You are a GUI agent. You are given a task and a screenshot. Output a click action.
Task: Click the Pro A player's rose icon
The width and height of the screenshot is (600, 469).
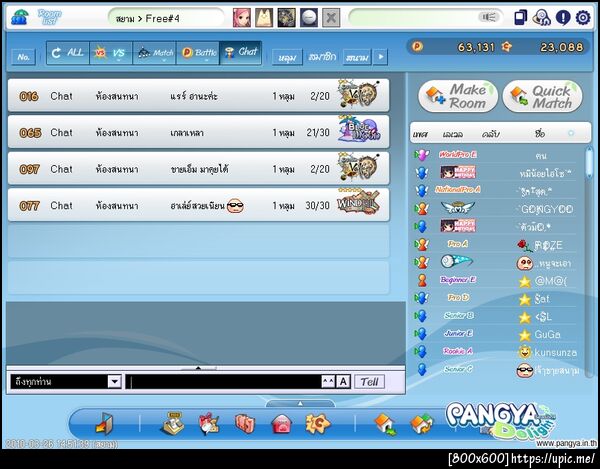pos(525,245)
